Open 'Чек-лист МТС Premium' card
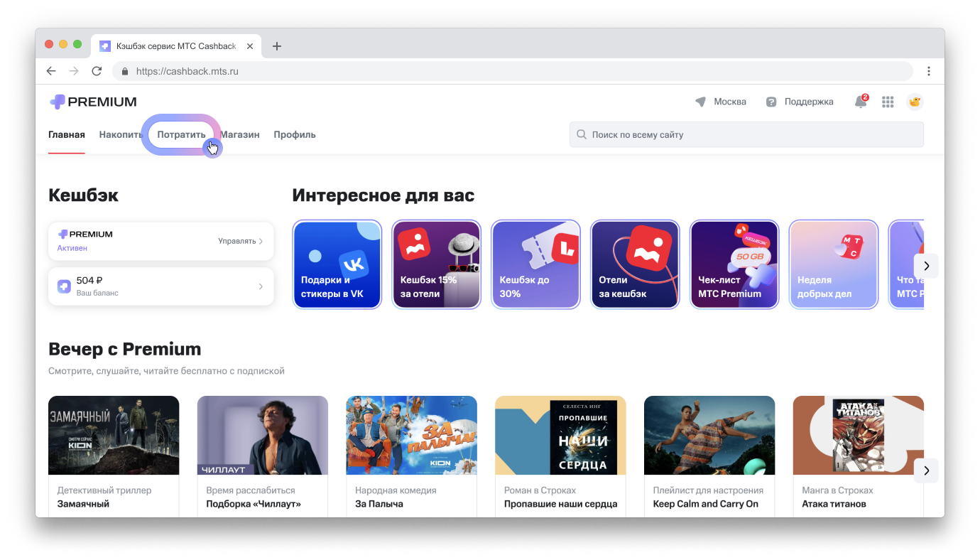The height and width of the screenshot is (560, 980). [734, 264]
